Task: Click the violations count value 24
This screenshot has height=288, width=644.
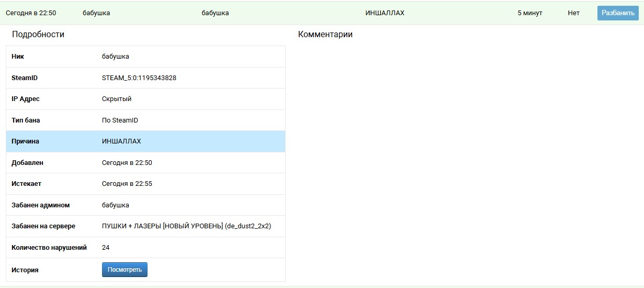Action: (106, 248)
